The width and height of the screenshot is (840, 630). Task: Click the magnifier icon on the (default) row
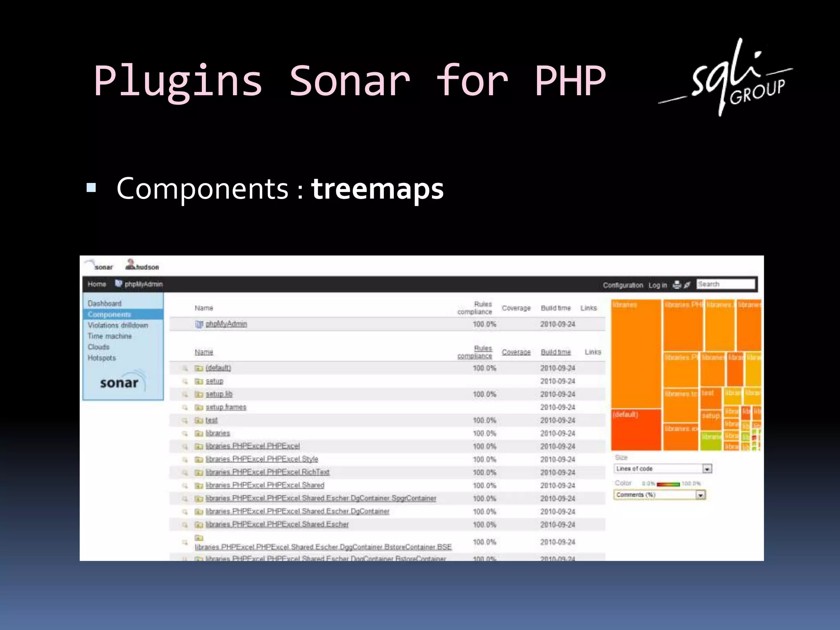point(185,368)
